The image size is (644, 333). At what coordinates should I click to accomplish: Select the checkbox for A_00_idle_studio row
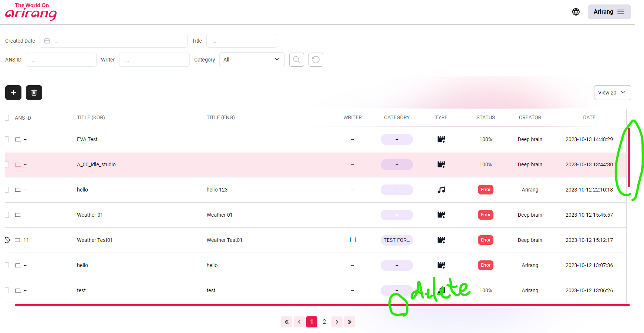point(7,164)
